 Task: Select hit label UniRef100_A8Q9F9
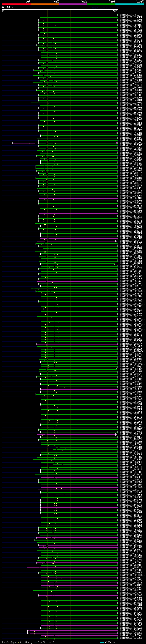coord(131,263)
